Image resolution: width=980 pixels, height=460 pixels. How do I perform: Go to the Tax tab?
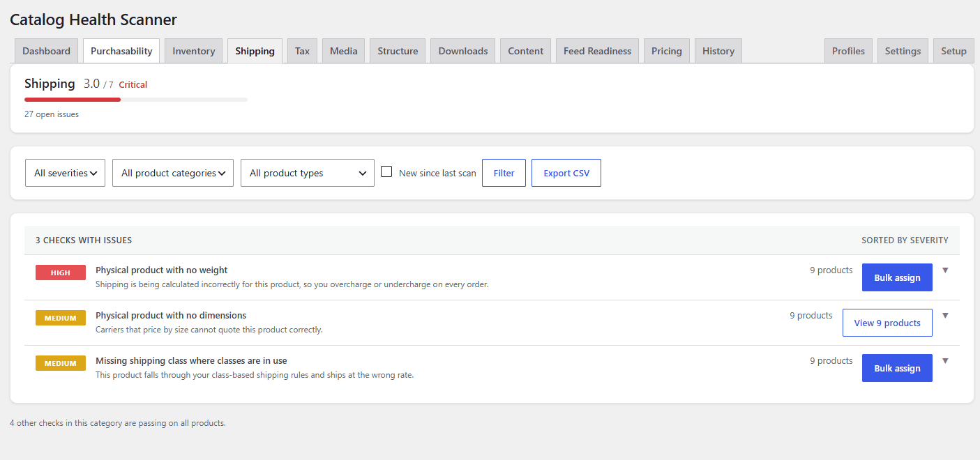pos(302,51)
